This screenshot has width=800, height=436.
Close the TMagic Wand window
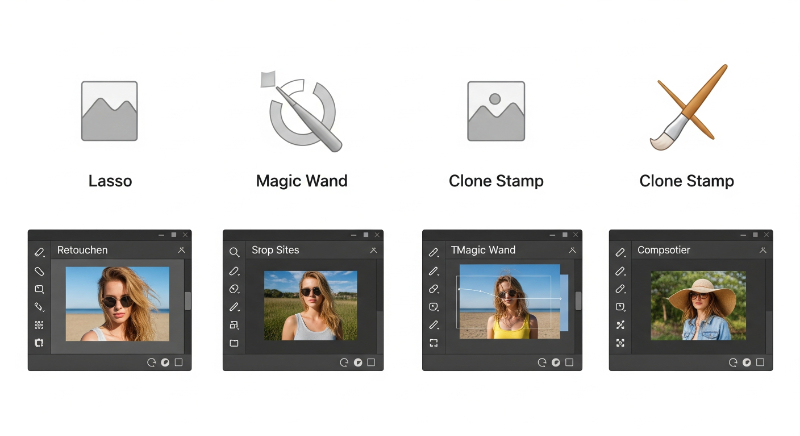click(x=576, y=235)
